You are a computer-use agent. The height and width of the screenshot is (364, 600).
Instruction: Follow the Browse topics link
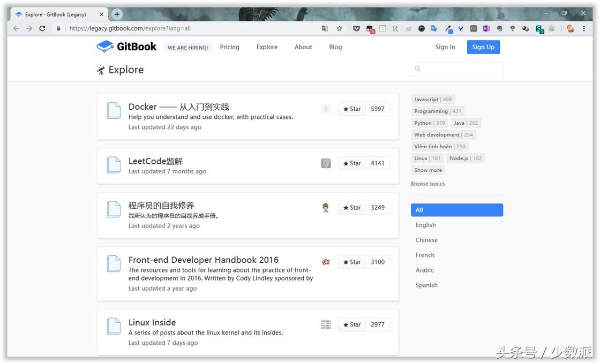click(x=427, y=184)
